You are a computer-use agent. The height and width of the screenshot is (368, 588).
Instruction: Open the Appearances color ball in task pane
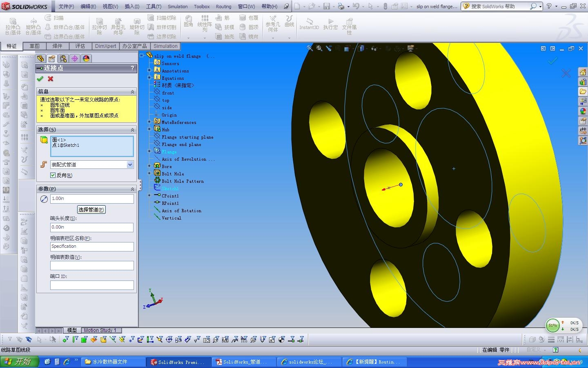tap(583, 111)
